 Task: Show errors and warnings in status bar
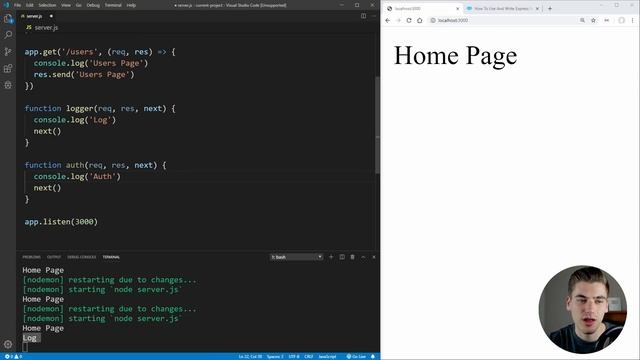13,356
